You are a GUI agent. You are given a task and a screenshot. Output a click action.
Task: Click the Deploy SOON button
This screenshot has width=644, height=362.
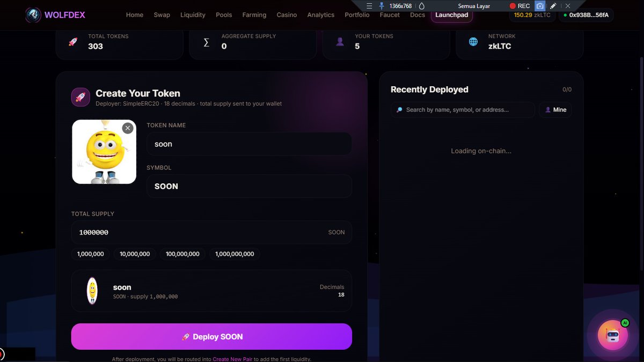[x=211, y=337]
